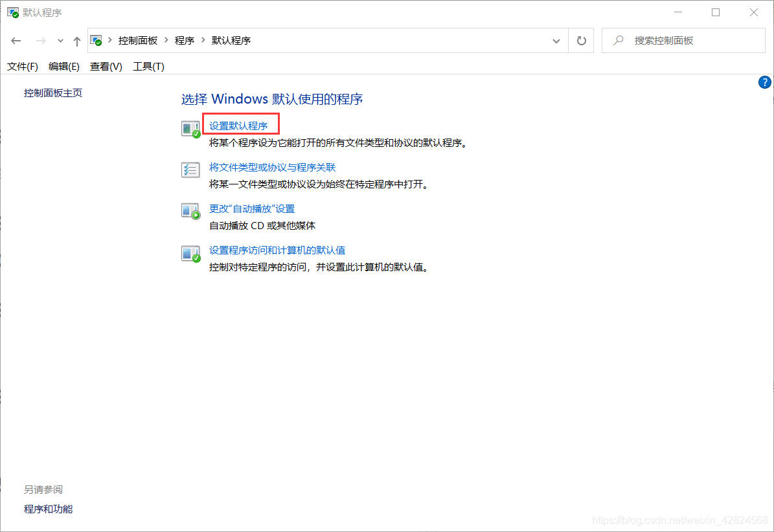Open the recent locations dropdown arrow
The width and height of the screenshot is (774, 532).
pyautogui.click(x=60, y=41)
